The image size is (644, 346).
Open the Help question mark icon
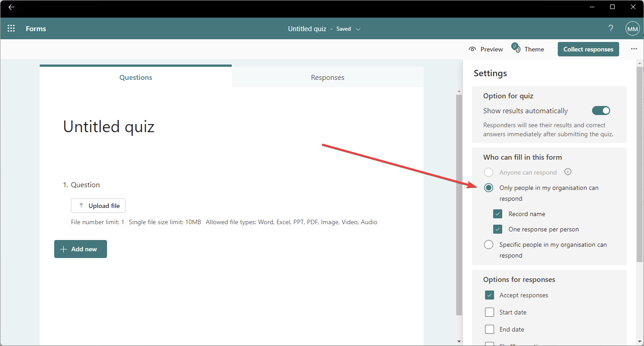point(611,28)
